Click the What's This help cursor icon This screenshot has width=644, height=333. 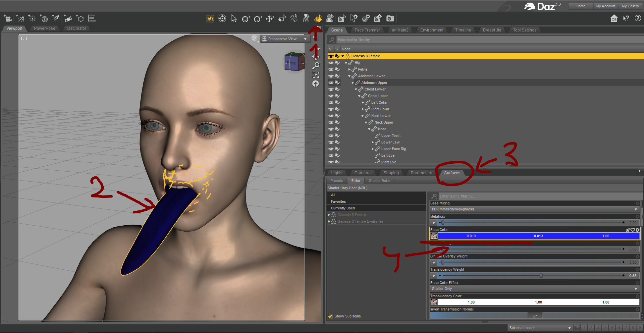pos(626,19)
